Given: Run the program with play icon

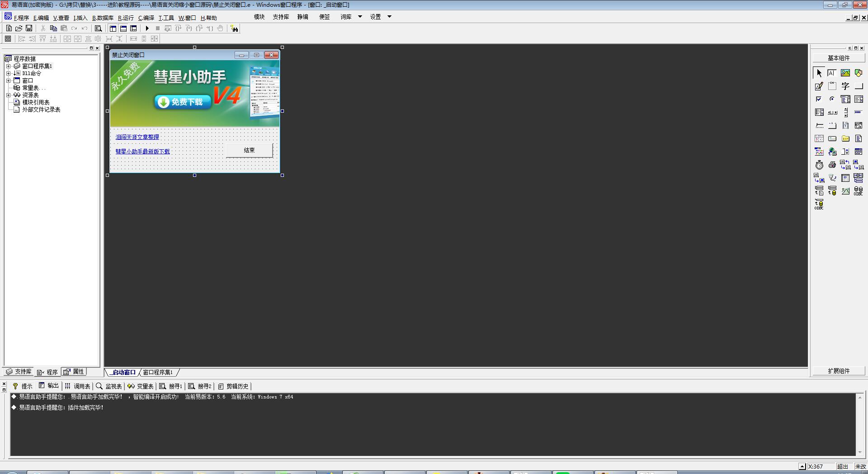Looking at the screenshot, I should point(147,28).
